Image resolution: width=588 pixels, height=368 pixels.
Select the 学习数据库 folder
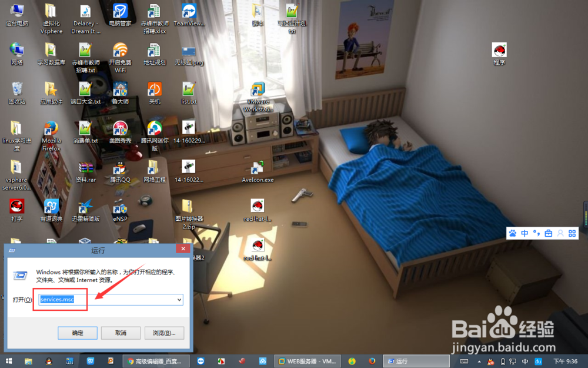(51, 54)
